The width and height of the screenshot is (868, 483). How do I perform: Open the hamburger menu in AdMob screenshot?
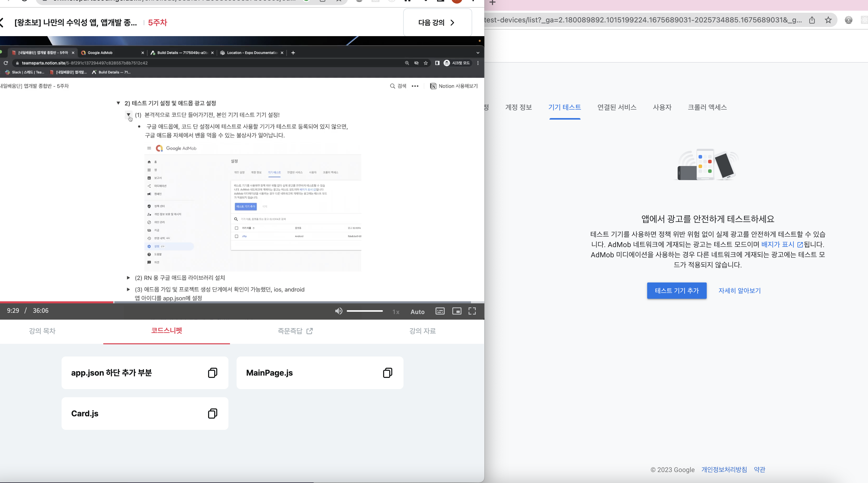(x=149, y=148)
